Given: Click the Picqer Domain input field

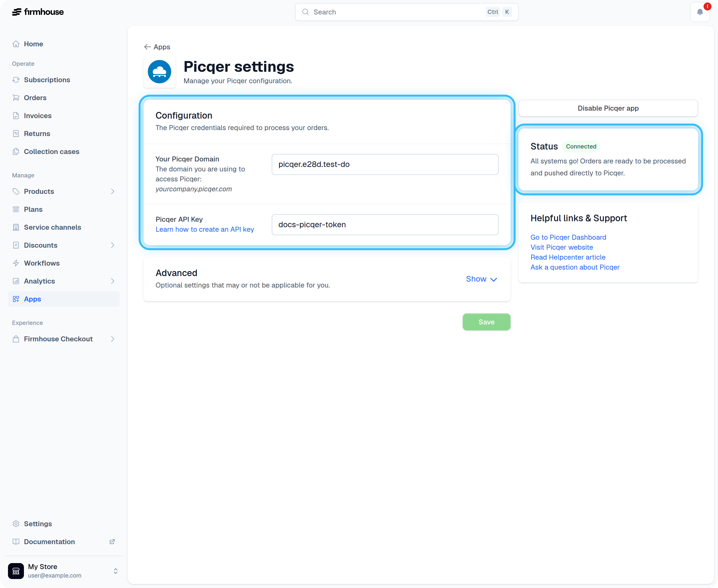Looking at the screenshot, I should pos(385,165).
